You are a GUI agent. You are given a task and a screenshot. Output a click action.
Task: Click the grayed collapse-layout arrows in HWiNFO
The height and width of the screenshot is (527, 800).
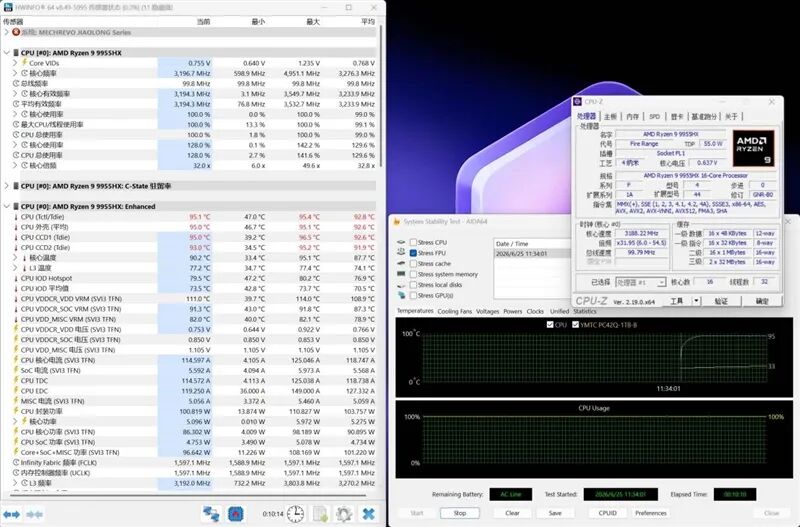pyautogui.click(x=34, y=514)
